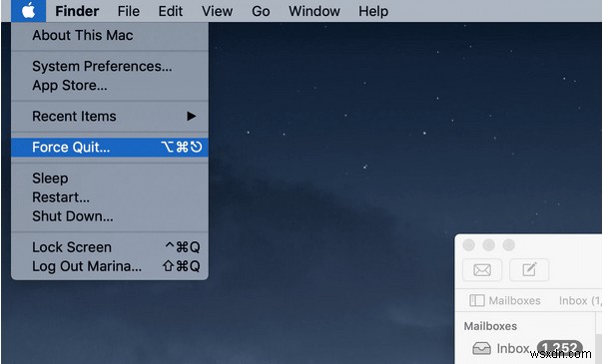Click the Get Mail envelope icon in Mail
603x364 pixels.
pyautogui.click(x=482, y=270)
